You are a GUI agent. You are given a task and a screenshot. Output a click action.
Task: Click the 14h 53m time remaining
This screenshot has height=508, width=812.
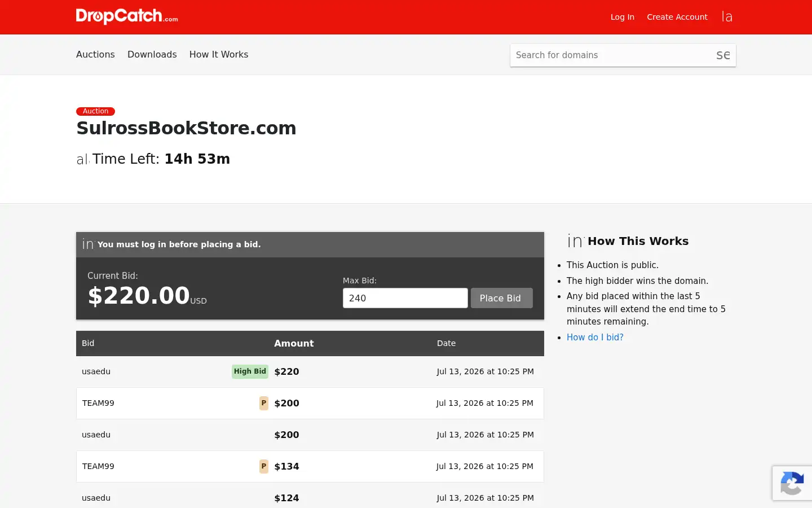(x=197, y=159)
